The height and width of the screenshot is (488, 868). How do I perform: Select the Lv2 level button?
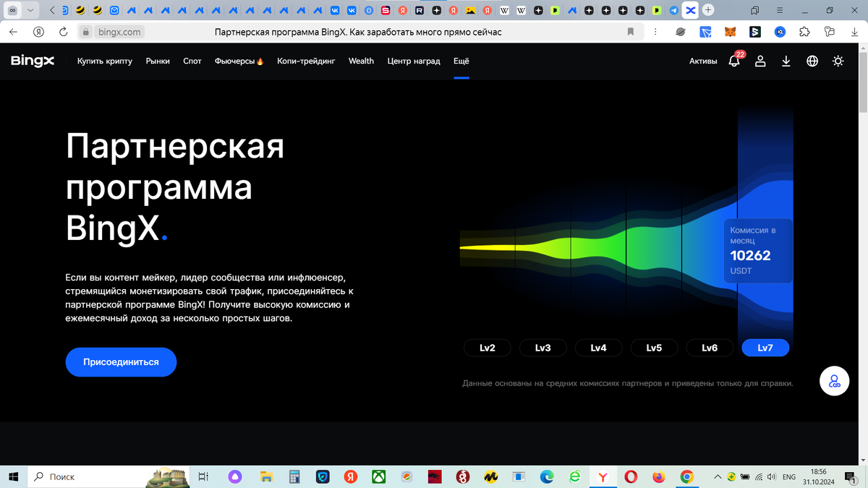tap(488, 348)
